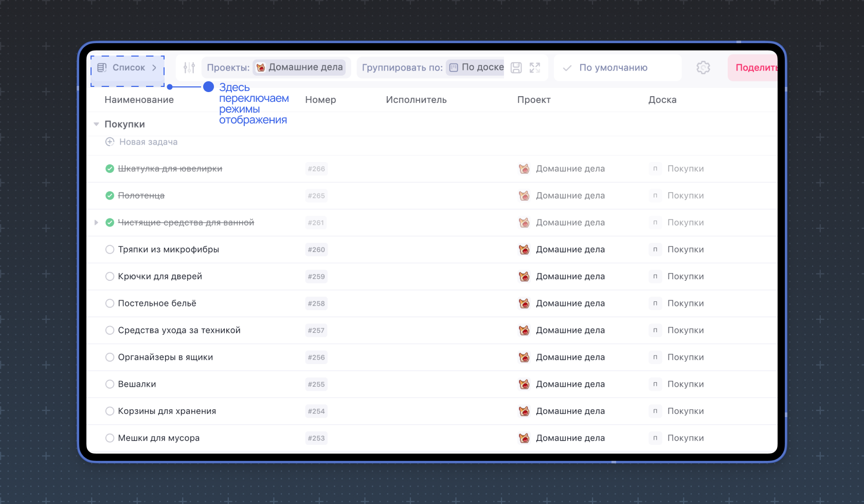864x504 pixels.
Task: Open the Постельное бельё task
Action: 157,303
